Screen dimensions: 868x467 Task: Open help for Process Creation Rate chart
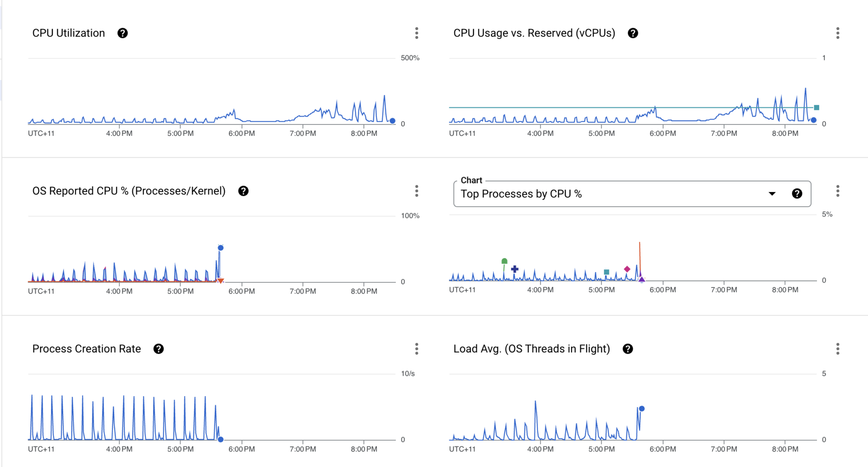click(x=159, y=349)
